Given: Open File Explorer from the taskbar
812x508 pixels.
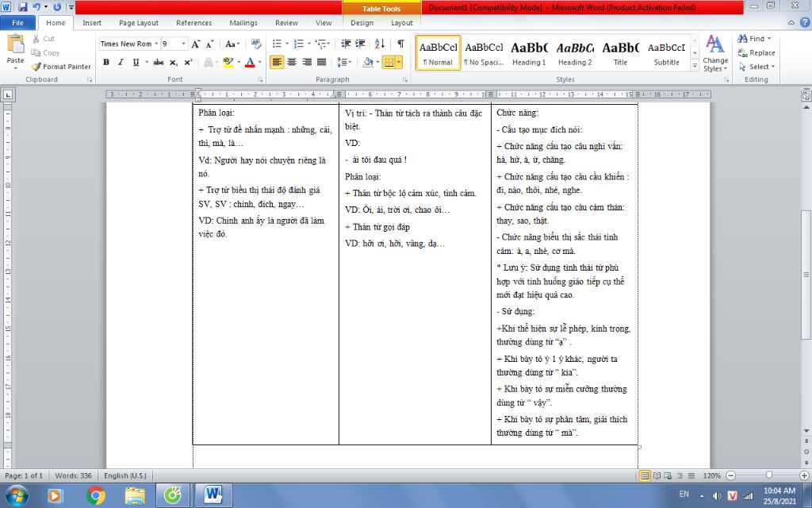Looking at the screenshot, I should coord(135,495).
